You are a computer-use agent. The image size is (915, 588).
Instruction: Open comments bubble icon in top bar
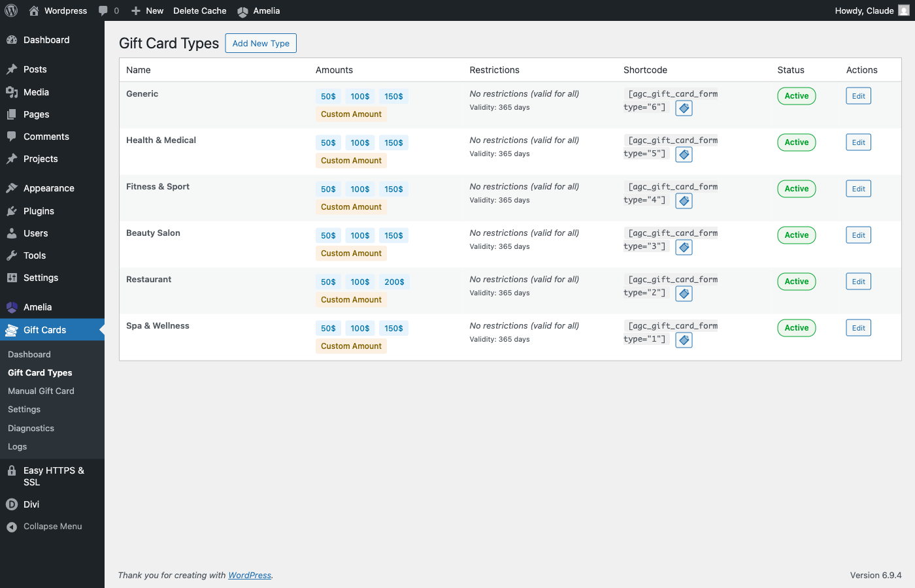103,10
